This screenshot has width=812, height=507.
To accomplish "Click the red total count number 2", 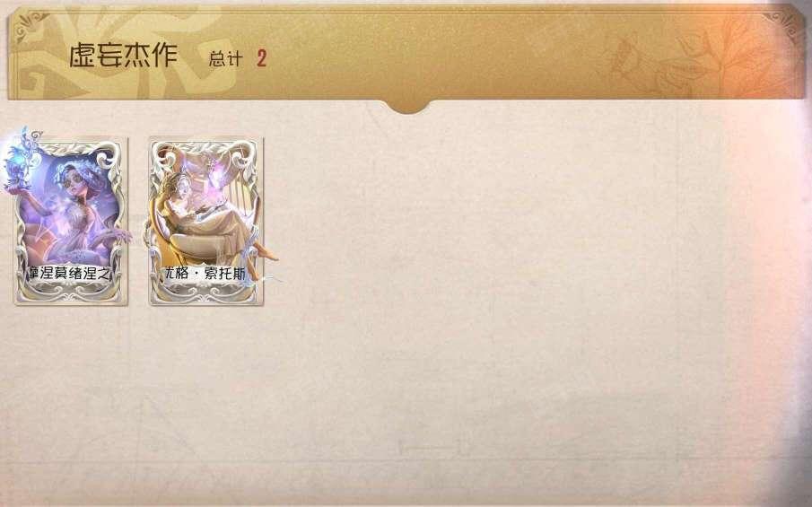I will 261,58.
